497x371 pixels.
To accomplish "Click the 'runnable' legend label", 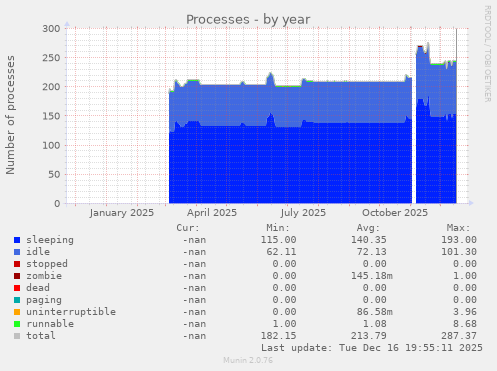I will pyautogui.click(x=50, y=324).
